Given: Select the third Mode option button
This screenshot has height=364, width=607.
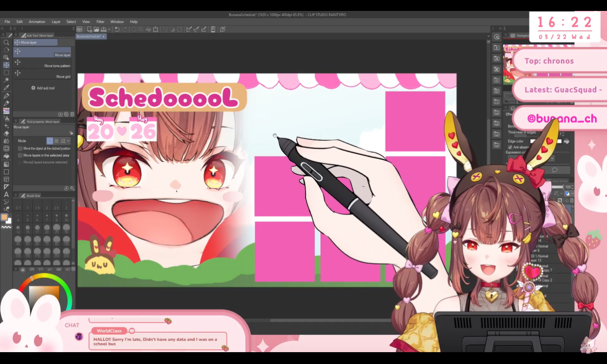Looking at the screenshot, I should [x=63, y=141].
